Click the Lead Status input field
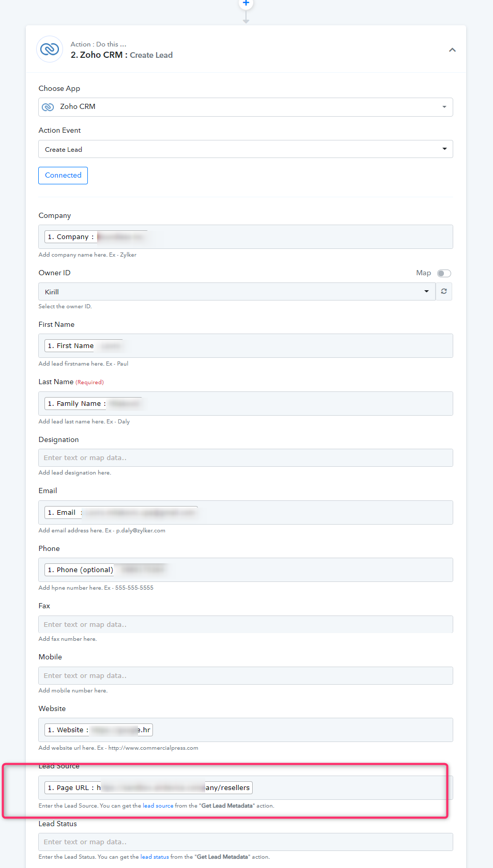The width and height of the screenshot is (493, 868). coord(245,842)
